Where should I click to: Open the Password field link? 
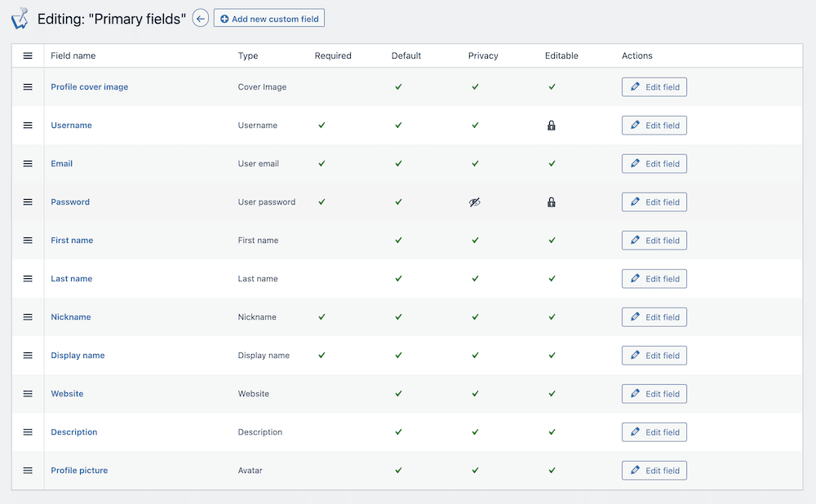pyautogui.click(x=70, y=201)
